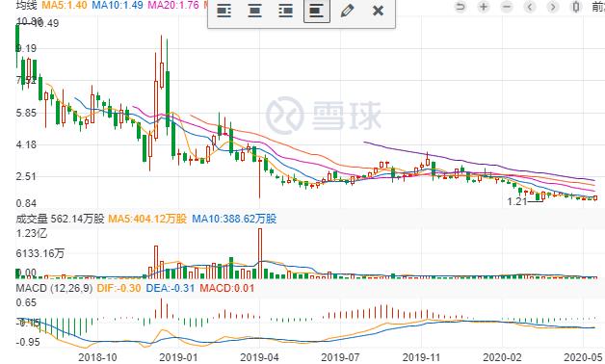Open the pencil edit image tool
Viewport: 605px width, 364px height.
click(347, 11)
